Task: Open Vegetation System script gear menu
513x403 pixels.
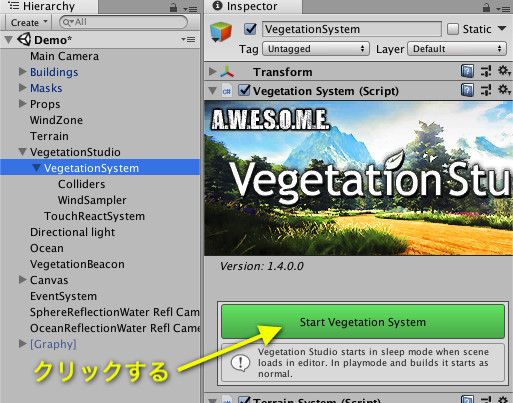Action: (504, 90)
